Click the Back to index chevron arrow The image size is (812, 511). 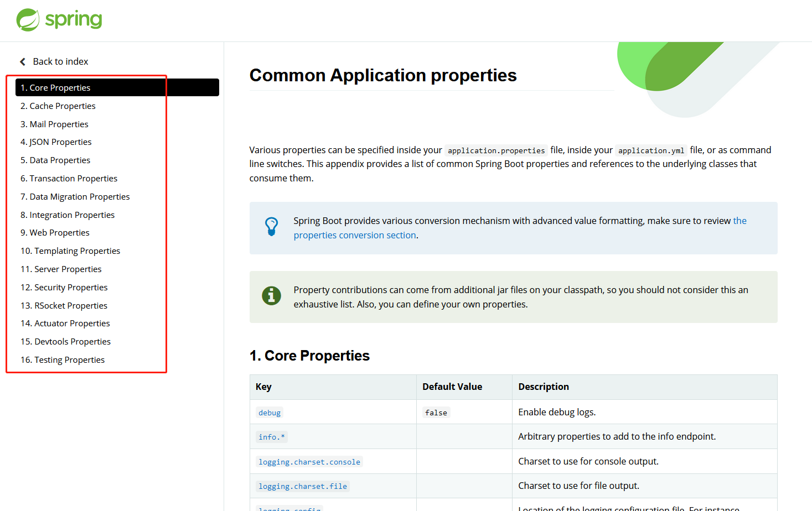pyautogui.click(x=23, y=61)
